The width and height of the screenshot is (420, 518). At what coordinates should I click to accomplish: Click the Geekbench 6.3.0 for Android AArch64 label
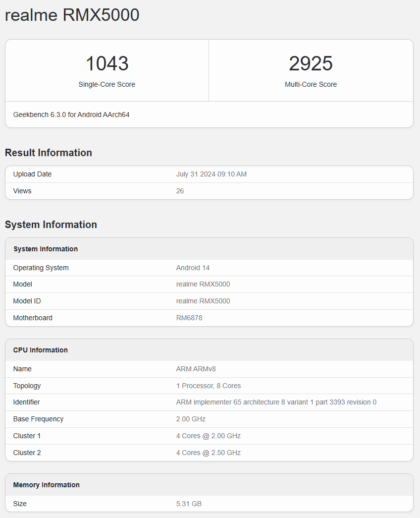pyautogui.click(x=71, y=115)
